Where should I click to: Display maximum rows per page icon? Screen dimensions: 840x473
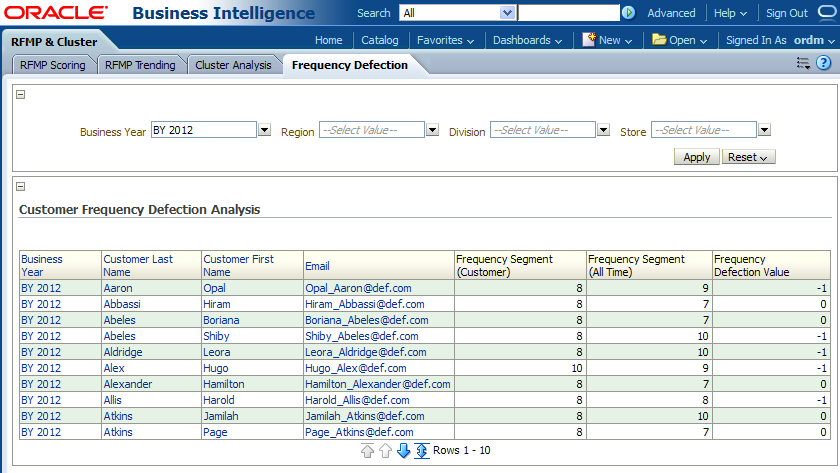click(422, 451)
